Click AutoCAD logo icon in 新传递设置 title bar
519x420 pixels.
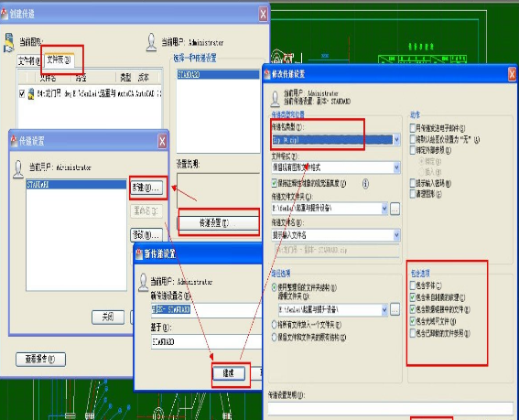pos(139,254)
